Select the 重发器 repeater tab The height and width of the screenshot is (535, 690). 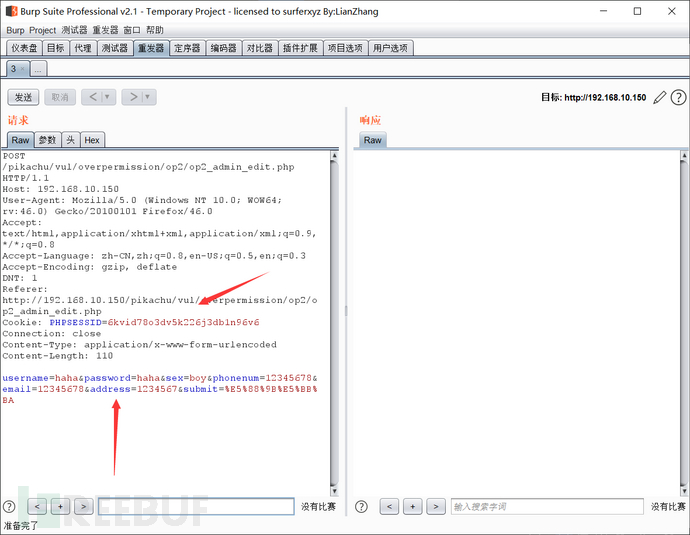coord(151,48)
